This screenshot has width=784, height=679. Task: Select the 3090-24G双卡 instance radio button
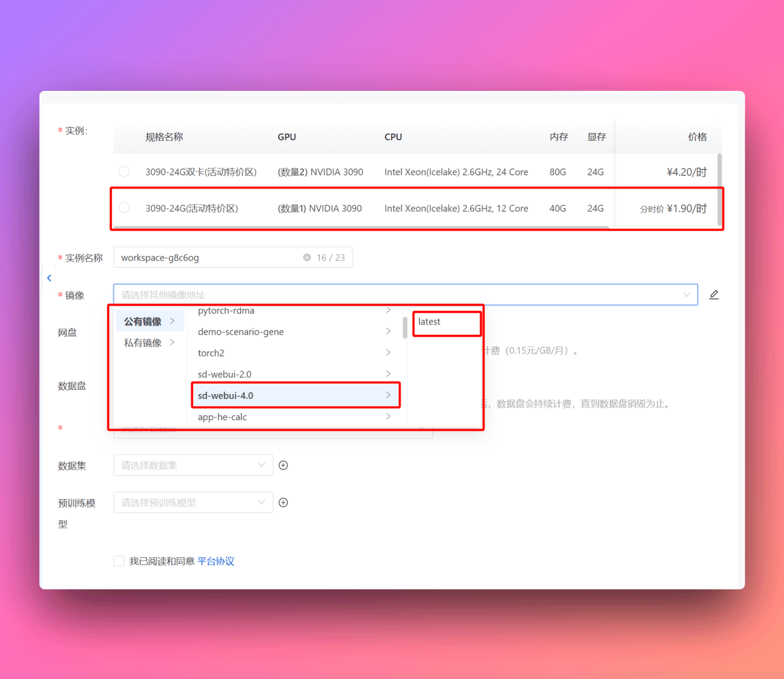(x=124, y=172)
